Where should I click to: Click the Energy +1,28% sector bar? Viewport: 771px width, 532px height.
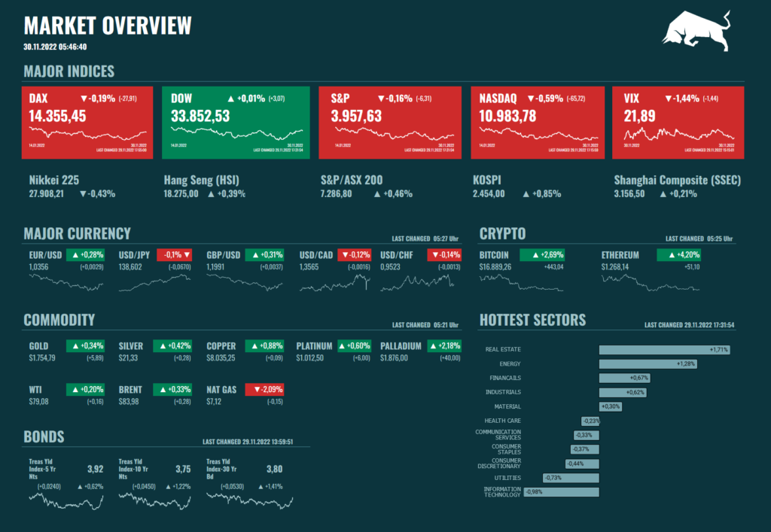coord(648,364)
